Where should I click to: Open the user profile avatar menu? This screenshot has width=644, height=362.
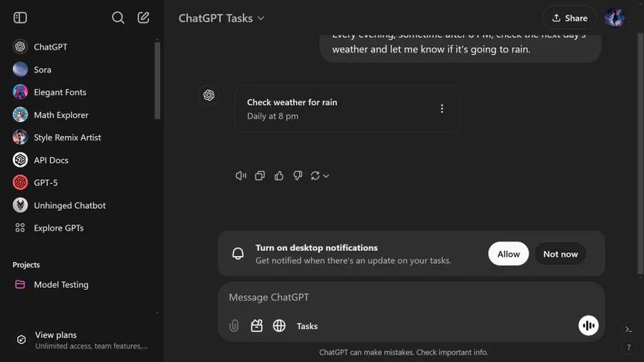614,18
